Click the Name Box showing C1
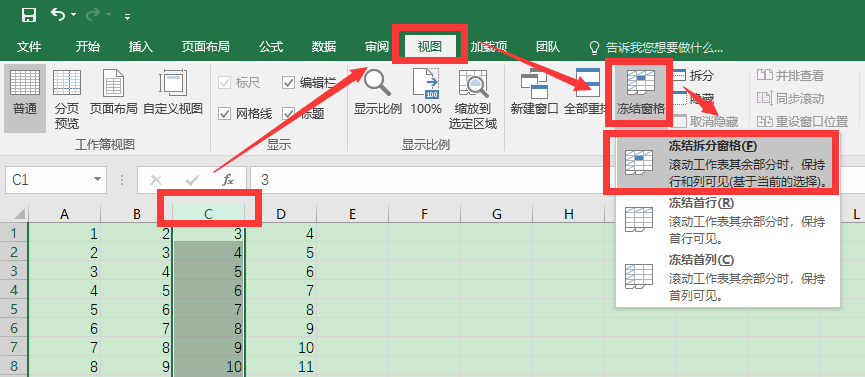Image resolution: width=865 pixels, height=377 pixels. [x=47, y=180]
